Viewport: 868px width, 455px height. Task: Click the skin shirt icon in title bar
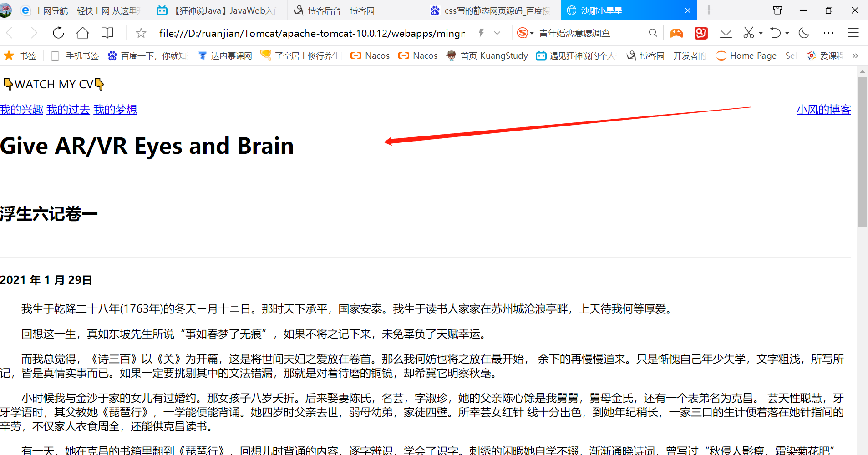coord(777,10)
